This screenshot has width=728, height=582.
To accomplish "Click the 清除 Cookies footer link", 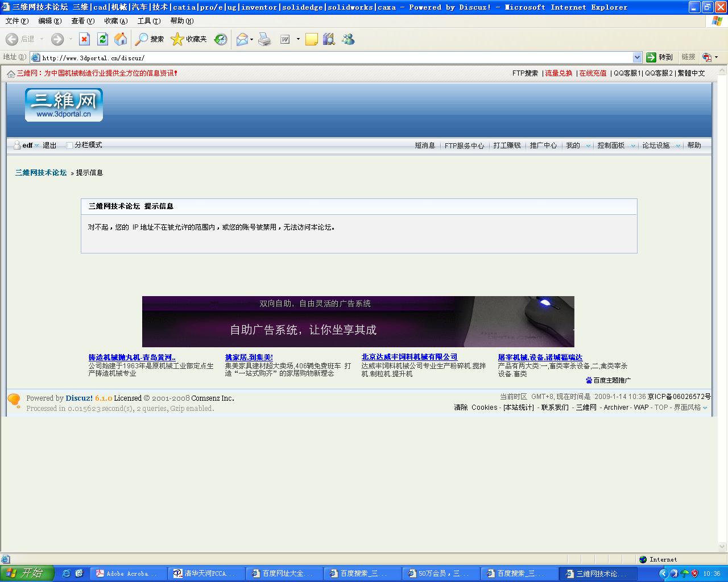I will [475, 408].
